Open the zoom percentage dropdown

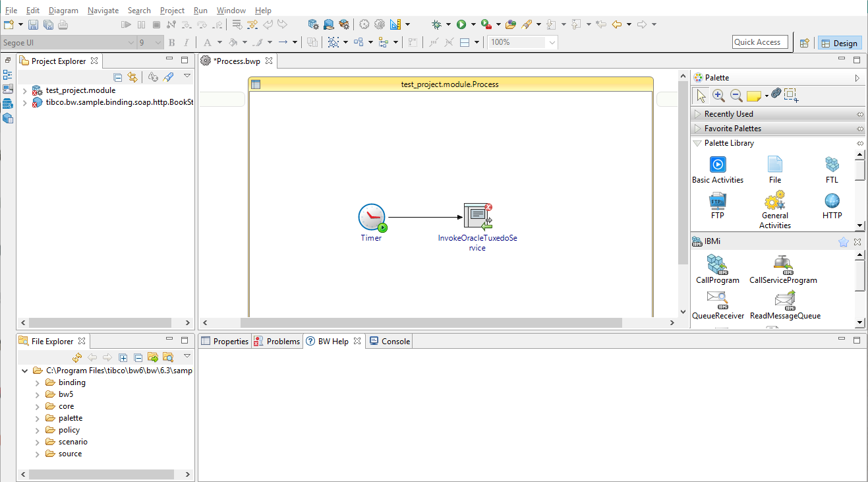[552, 42]
